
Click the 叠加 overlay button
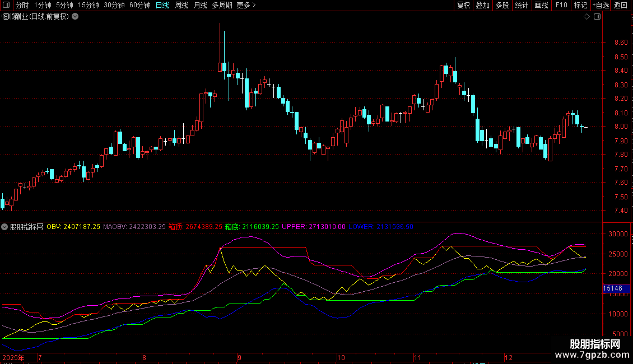[482, 5]
